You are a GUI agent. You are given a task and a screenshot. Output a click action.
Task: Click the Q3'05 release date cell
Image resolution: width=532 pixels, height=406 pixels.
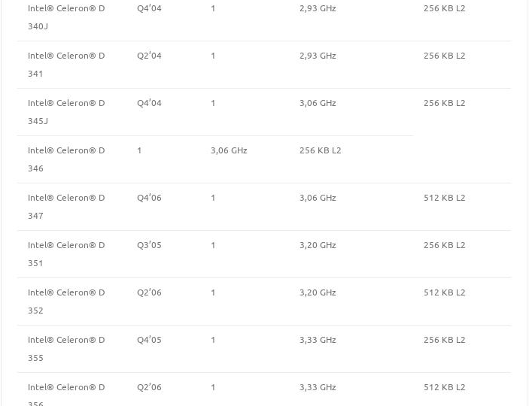click(x=149, y=245)
